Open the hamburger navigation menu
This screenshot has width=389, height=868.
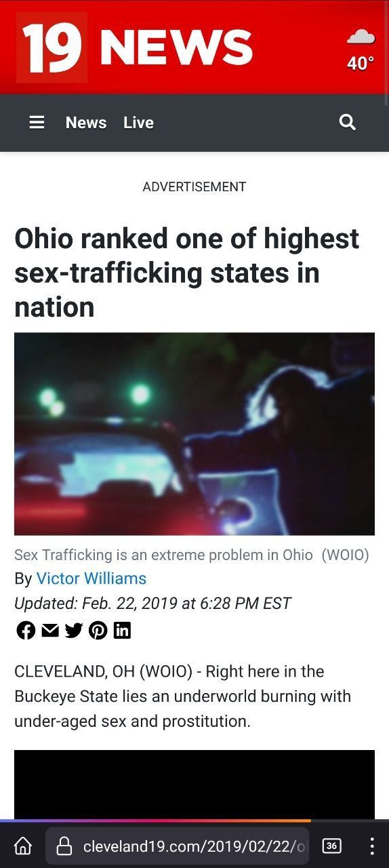coord(37,122)
